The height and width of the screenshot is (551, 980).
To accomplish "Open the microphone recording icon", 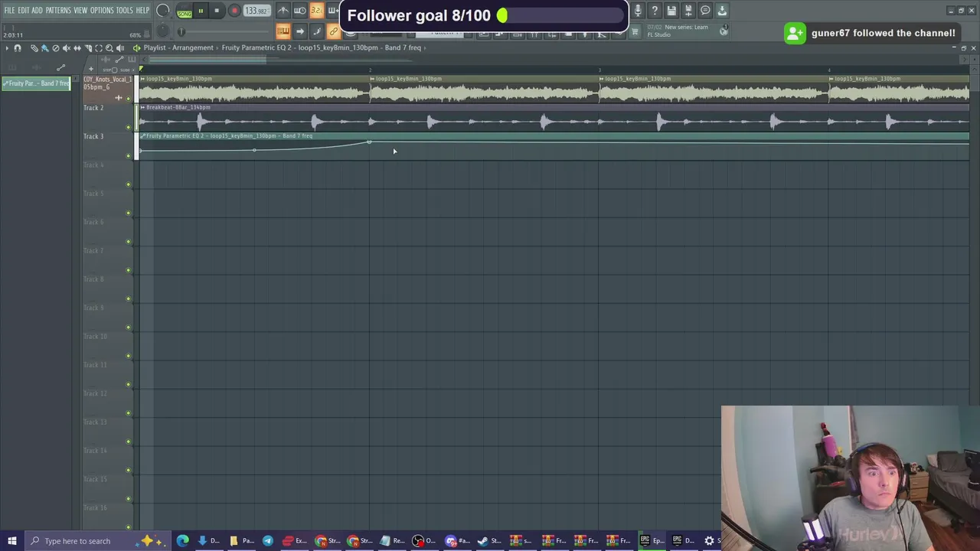I will click(x=638, y=11).
